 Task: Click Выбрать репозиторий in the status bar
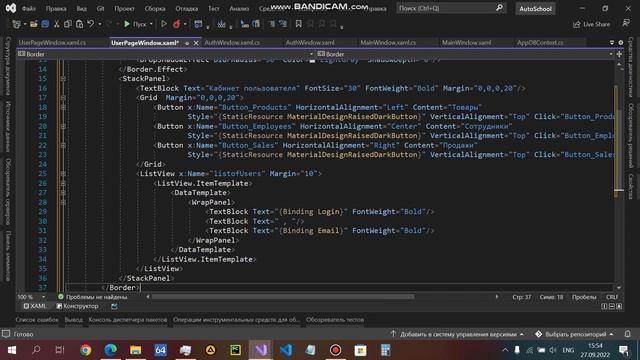(x=574, y=334)
